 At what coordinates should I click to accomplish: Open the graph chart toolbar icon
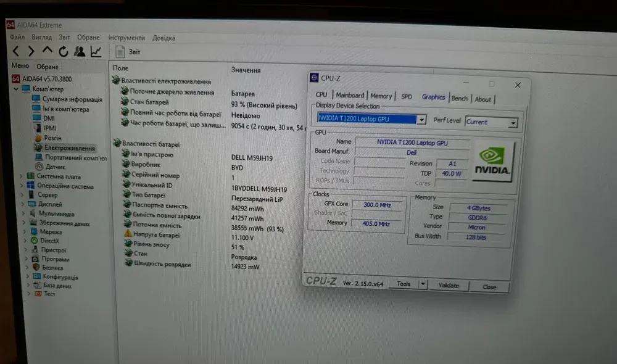point(96,52)
